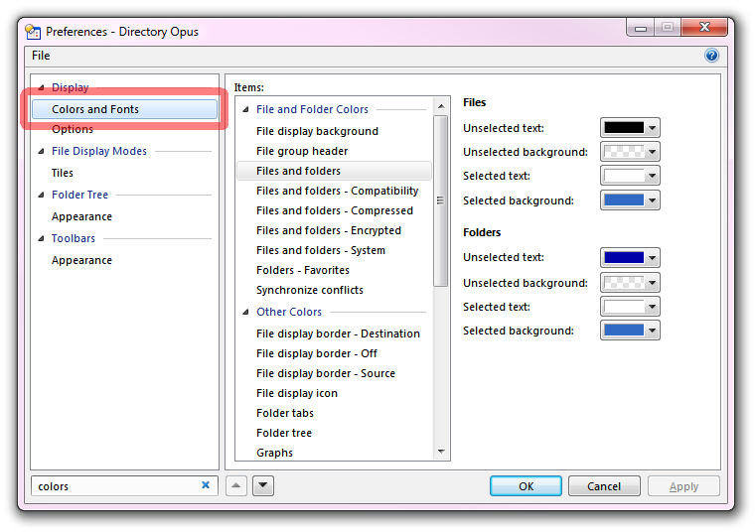Click the Toolbars category heading

click(74, 238)
